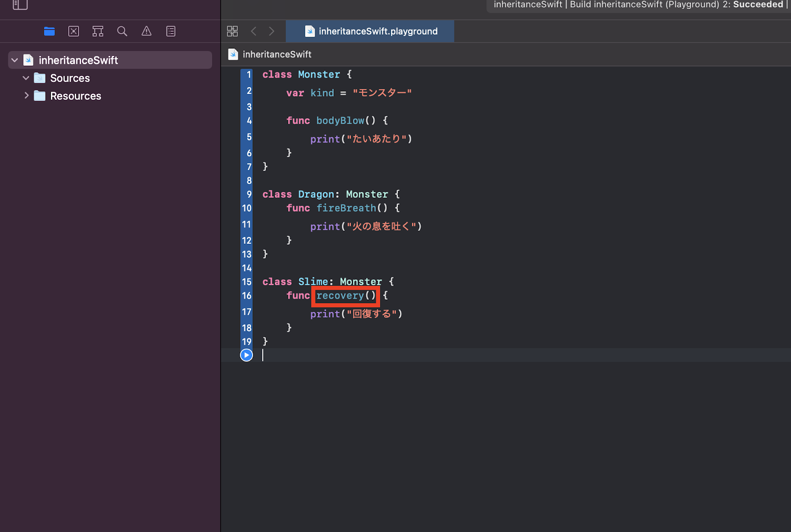Toggle the navigator sidebar panel icon

click(x=20, y=4)
